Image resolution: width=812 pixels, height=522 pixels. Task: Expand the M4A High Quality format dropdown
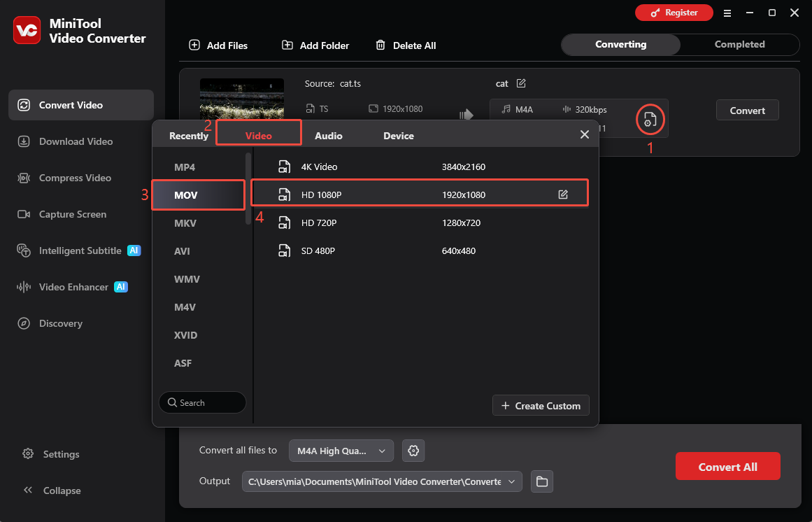coord(341,451)
